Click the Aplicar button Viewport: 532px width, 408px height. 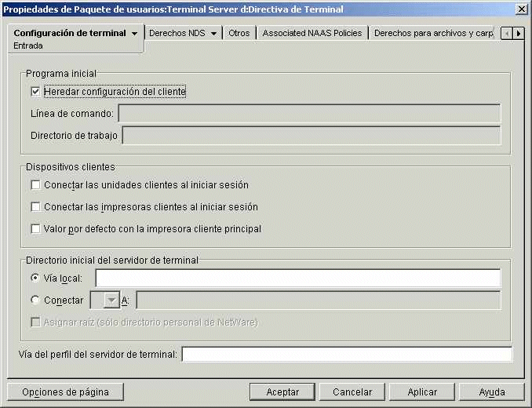tap(422, 392)
